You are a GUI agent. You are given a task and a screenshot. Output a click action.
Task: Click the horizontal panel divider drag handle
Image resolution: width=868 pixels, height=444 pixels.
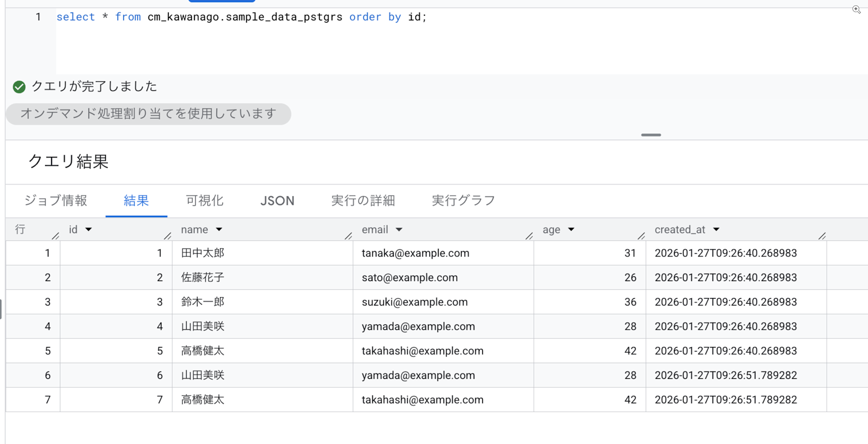651,135
